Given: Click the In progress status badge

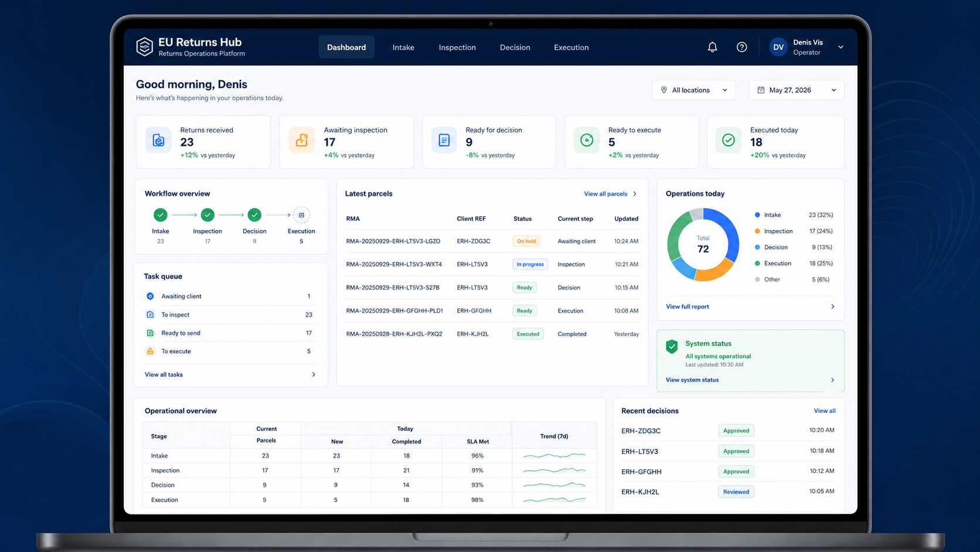Looking at the screenshot, I should click(530, 264).
